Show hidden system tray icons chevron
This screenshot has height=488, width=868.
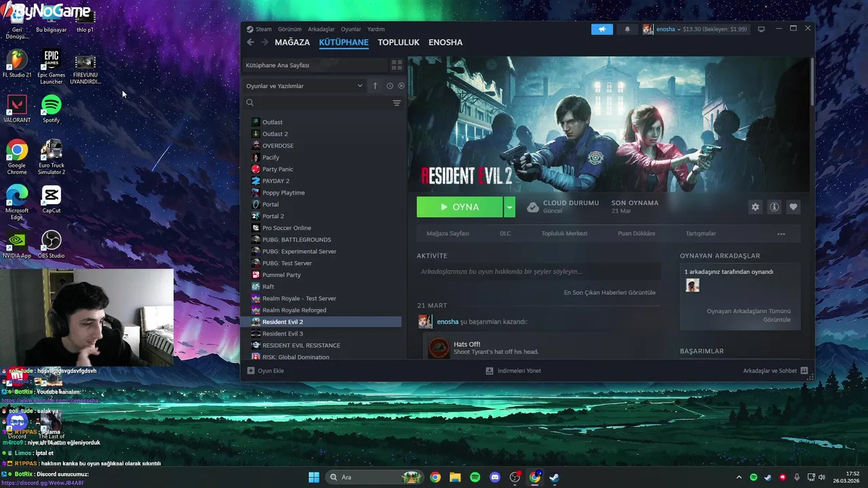coord(739,477)
